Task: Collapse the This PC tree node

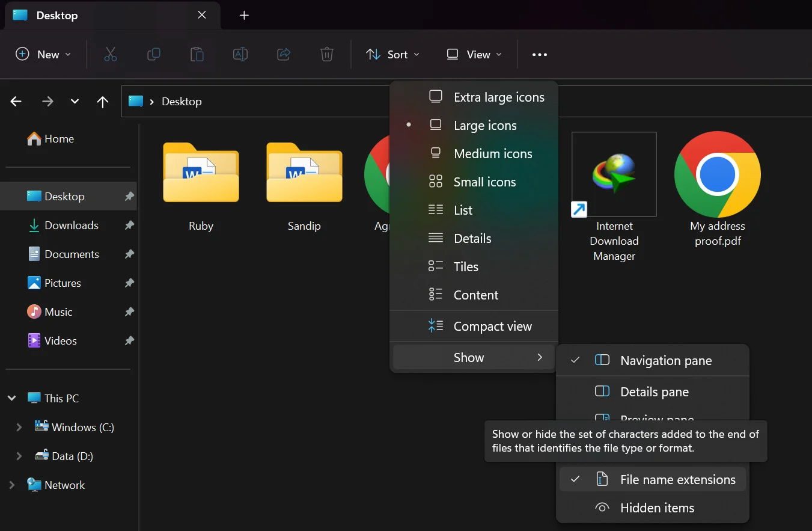Action: tap(11, 399)
